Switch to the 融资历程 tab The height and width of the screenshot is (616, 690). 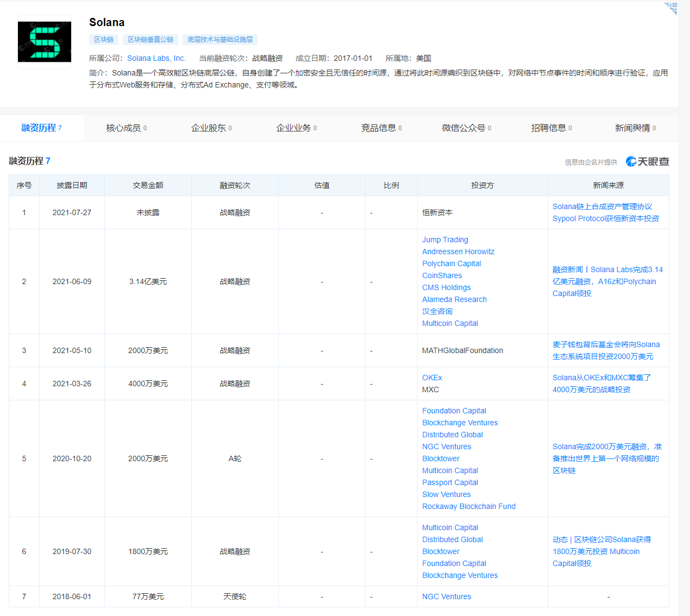(x=42, y=128)
